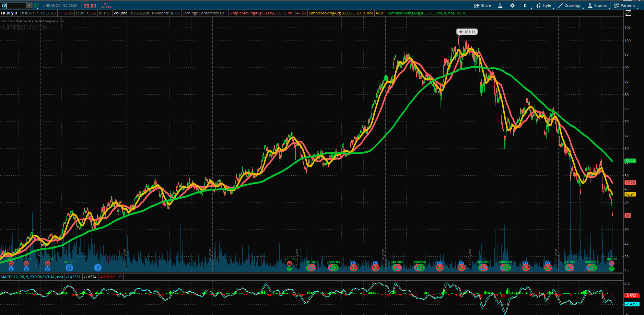
Task: Click the LB symbol input field
Action: pos(14,5)
